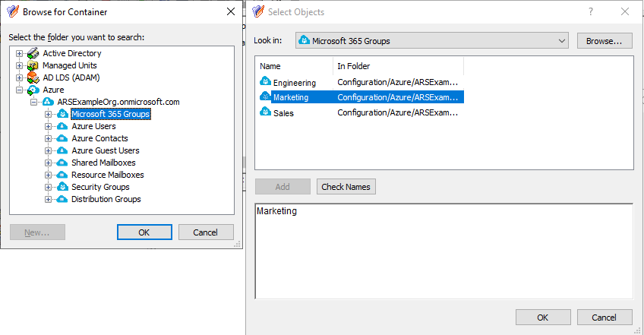Select the Azure Guest Users label
This screenshot has width=644, height=335.
coord(106,150)
